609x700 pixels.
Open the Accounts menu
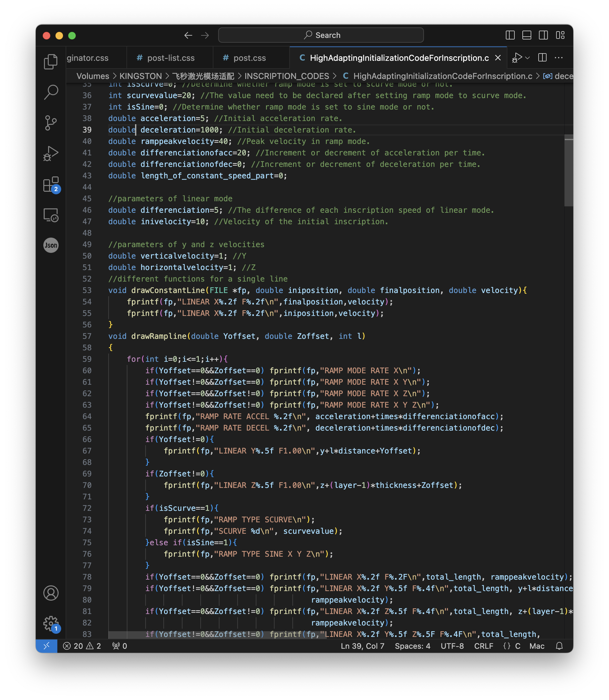point(51,593)
